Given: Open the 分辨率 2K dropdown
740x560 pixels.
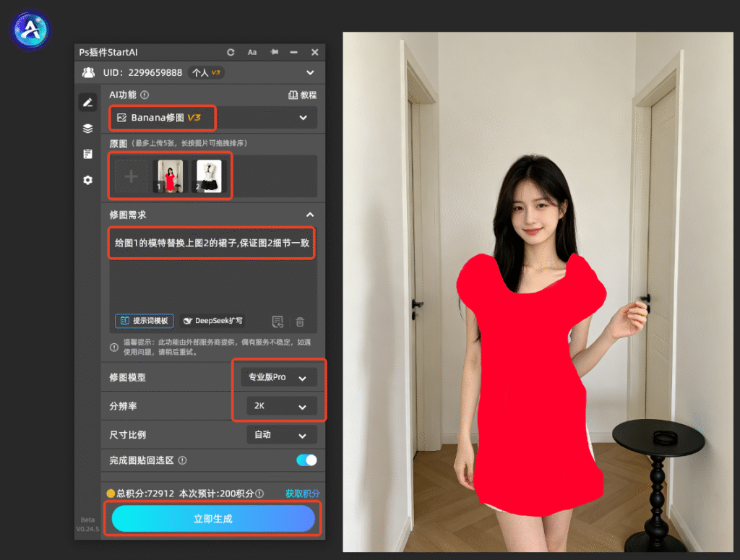Looking at the screenshot, I should [282, 405].
